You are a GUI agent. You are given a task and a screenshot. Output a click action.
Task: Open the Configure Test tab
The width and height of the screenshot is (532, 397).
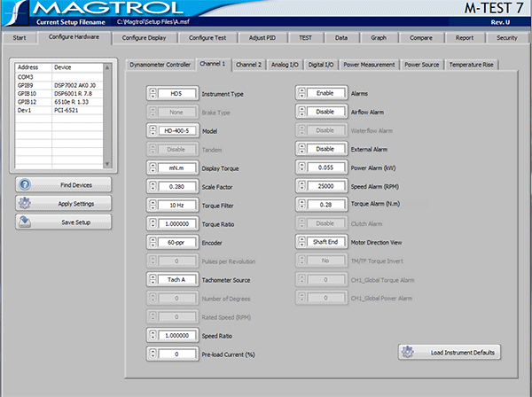point(207,38)
